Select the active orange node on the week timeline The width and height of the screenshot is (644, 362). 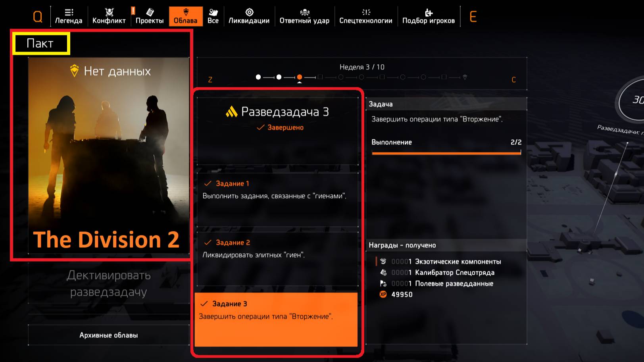tap(300, 77)
